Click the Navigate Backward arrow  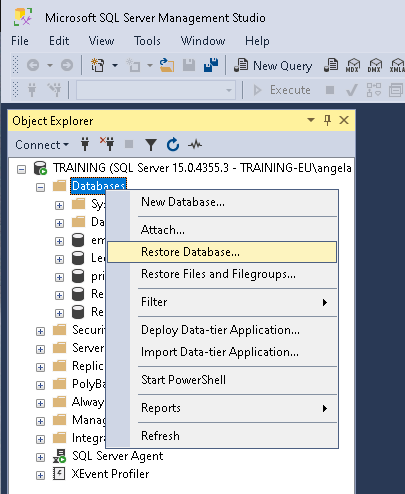click(33, 65)
